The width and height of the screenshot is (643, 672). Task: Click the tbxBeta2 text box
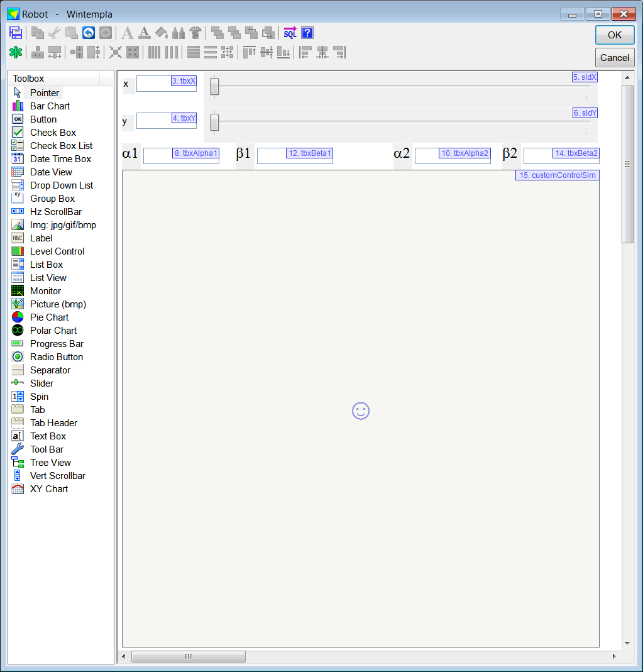(562, 155)
